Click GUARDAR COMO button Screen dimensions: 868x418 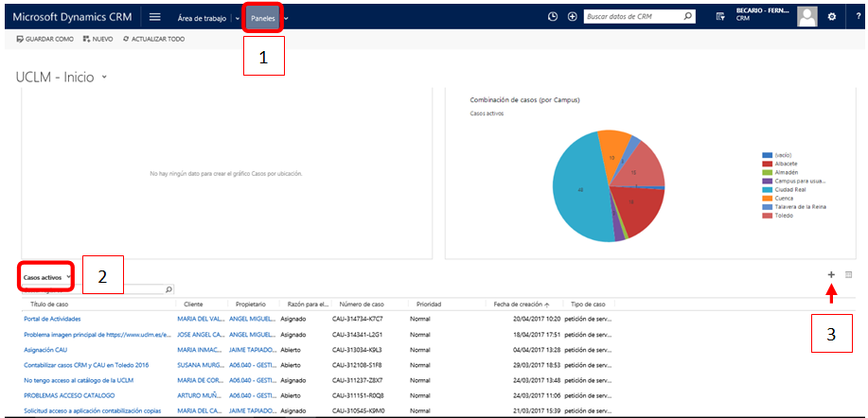45,39
